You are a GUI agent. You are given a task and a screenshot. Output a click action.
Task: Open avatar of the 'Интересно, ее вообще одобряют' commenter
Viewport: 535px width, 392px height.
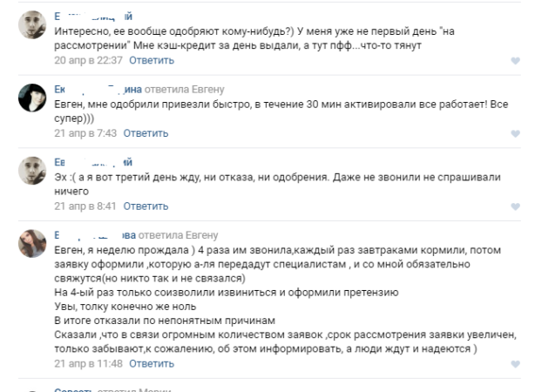coord(32,24)
